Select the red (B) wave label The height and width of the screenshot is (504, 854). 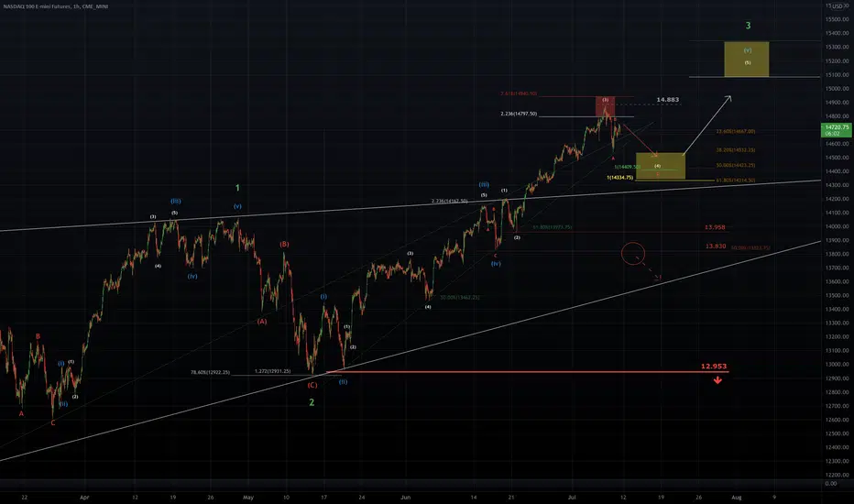tap(284, 244)
